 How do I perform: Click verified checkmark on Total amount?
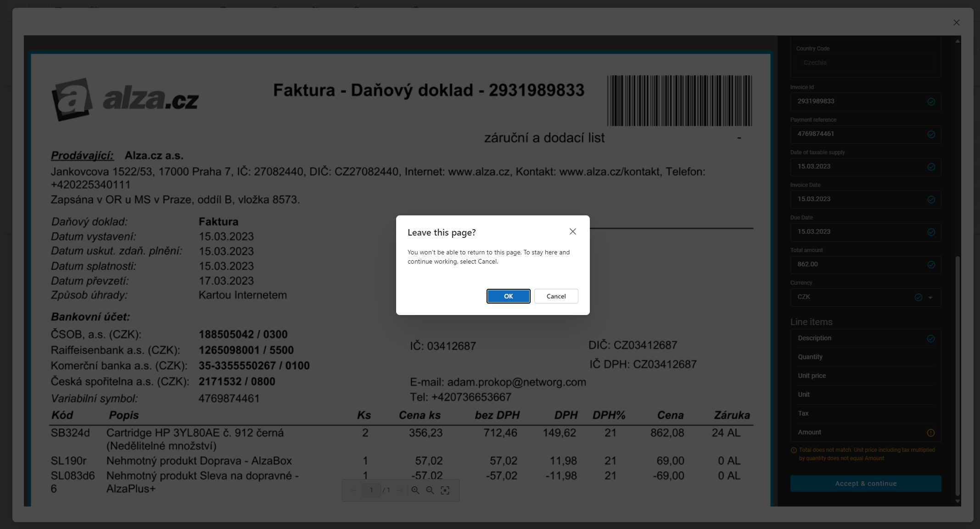[931, 264]
